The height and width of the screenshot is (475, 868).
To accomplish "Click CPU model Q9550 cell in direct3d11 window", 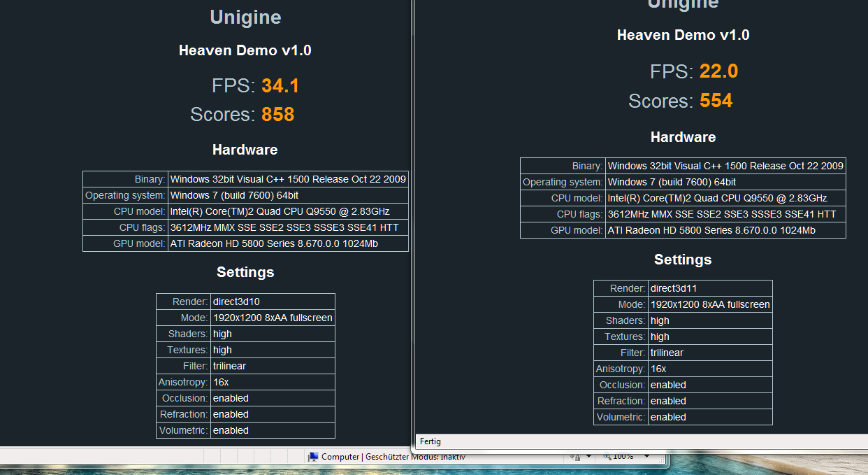I will point(725,198).
